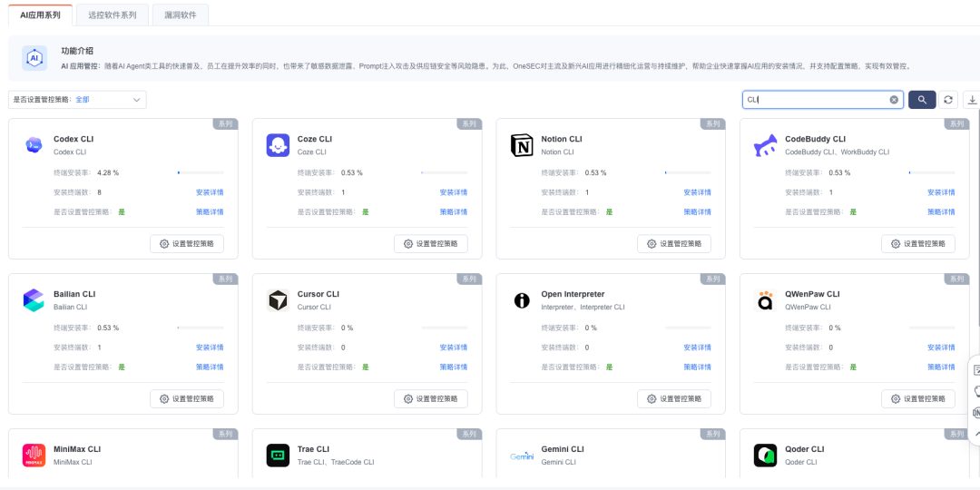Click the search magnifier button
Screen dimensions: 980x490
coord(922,100)
